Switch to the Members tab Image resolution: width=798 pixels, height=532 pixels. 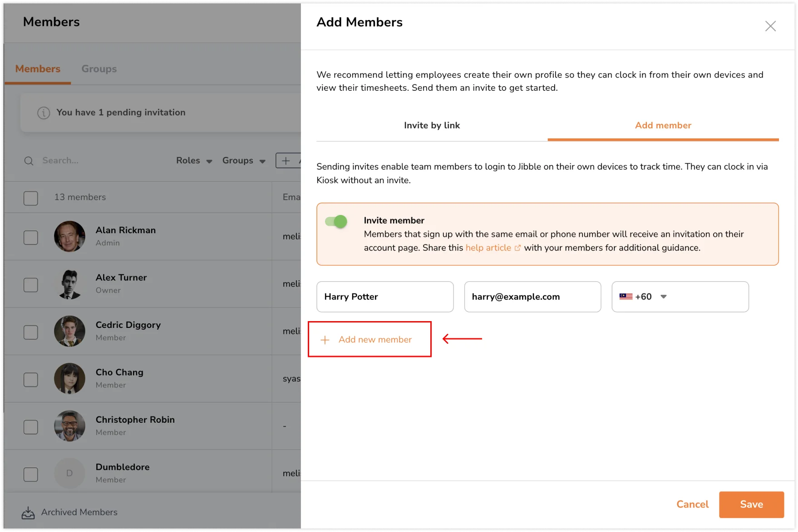tap(38, 69)
